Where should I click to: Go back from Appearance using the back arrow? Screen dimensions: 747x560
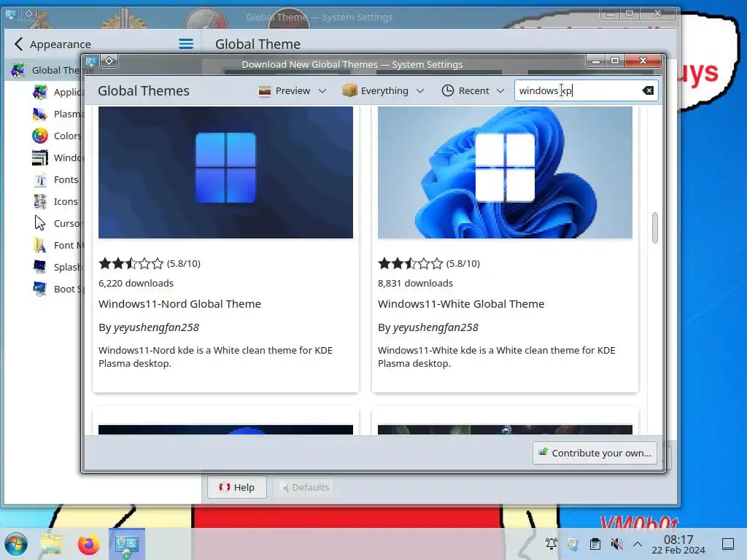pos(18,44)
